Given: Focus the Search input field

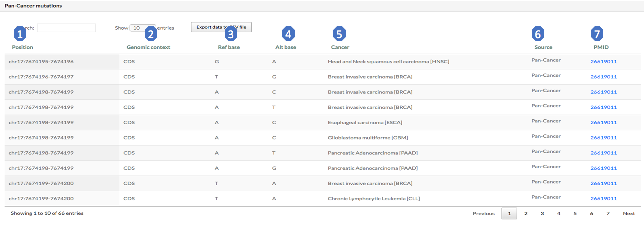Looking at the screenshot, I should (66, 28).
